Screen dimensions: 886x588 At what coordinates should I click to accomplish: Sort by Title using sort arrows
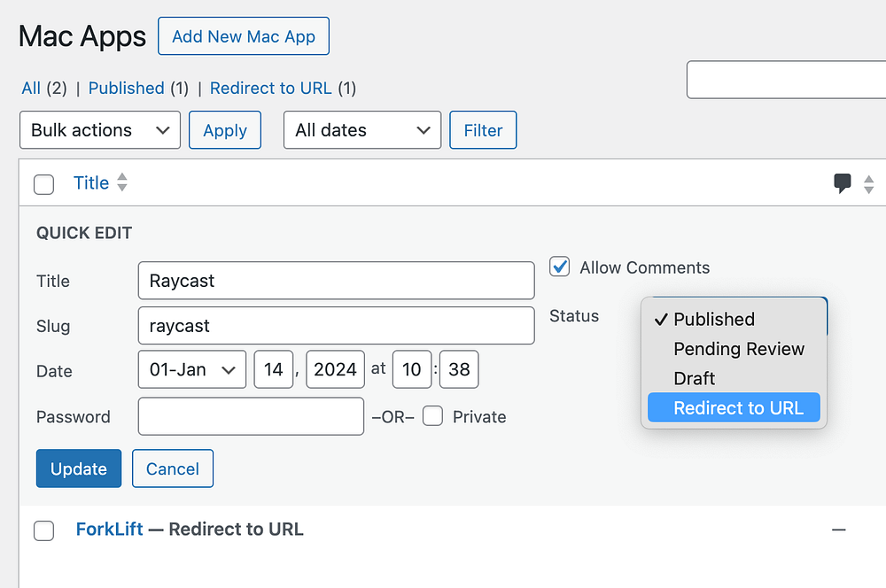click(122, 182)
